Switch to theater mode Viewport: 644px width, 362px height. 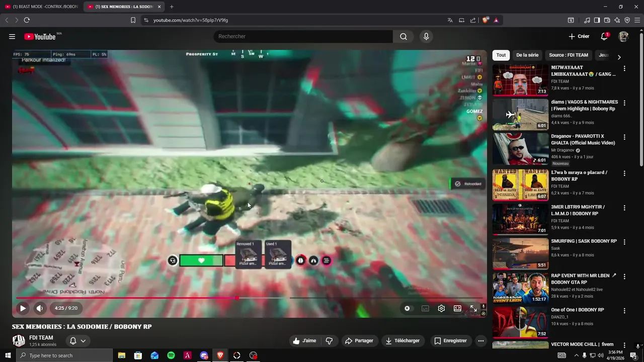(457, 308)
